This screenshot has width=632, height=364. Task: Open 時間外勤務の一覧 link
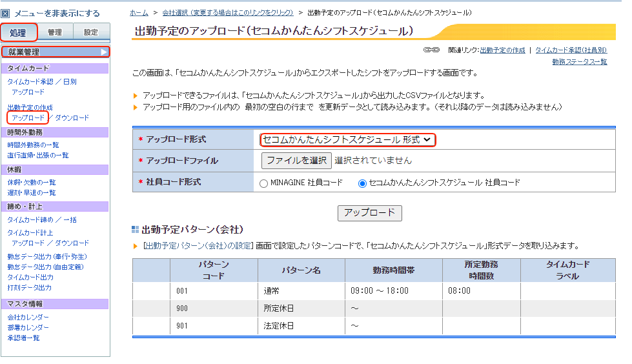(33, 145)
